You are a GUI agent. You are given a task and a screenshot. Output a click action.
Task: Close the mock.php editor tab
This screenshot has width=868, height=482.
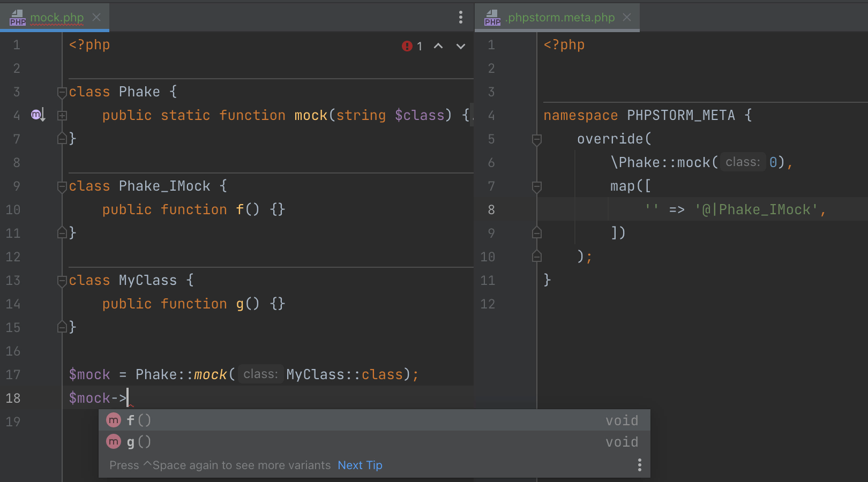[x=96, y=18]
